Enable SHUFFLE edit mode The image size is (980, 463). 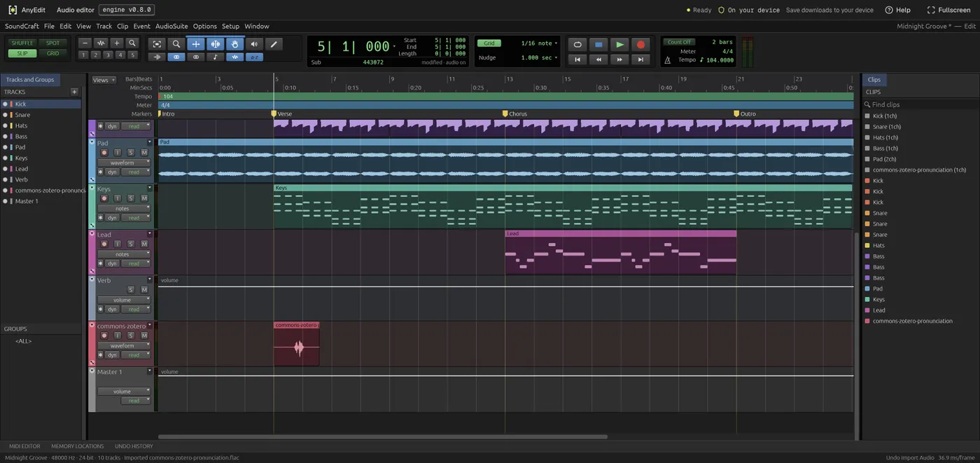[22, 43]
